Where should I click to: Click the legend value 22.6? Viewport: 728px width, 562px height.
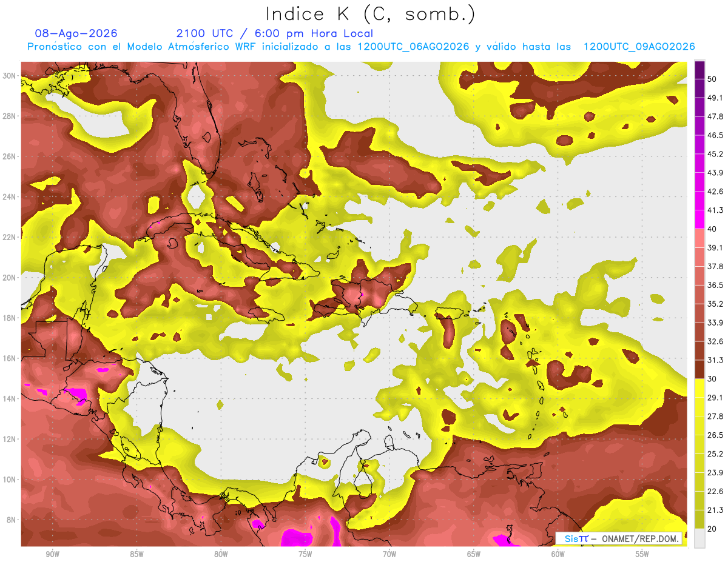point(715,491)
